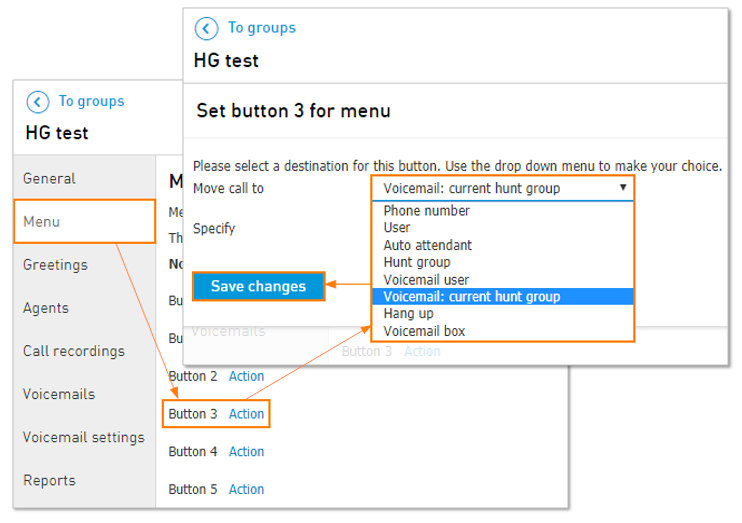This screenshot has width=742, height=523.
Task: Click the Action link for Button 3
Action: coord(246,414)
